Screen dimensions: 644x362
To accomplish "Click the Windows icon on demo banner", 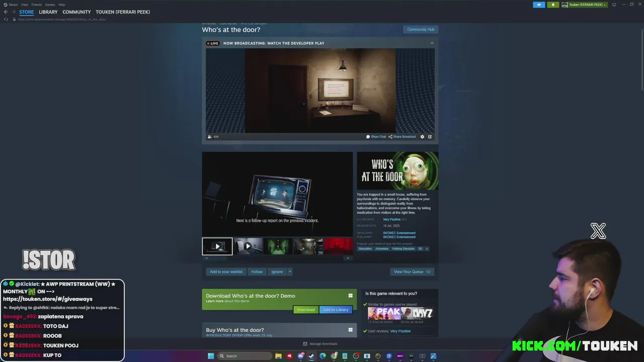I will pyautogui.click(x=351, y=296).
